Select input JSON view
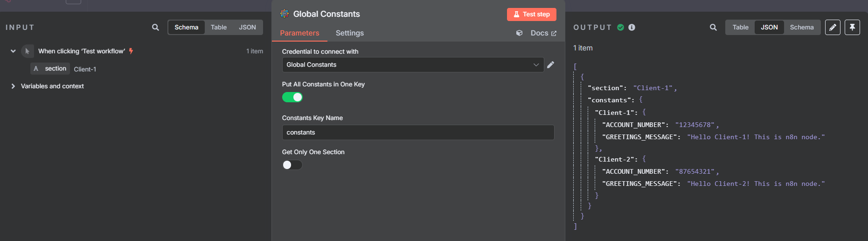The image size is (868, 241). [247, 28]
